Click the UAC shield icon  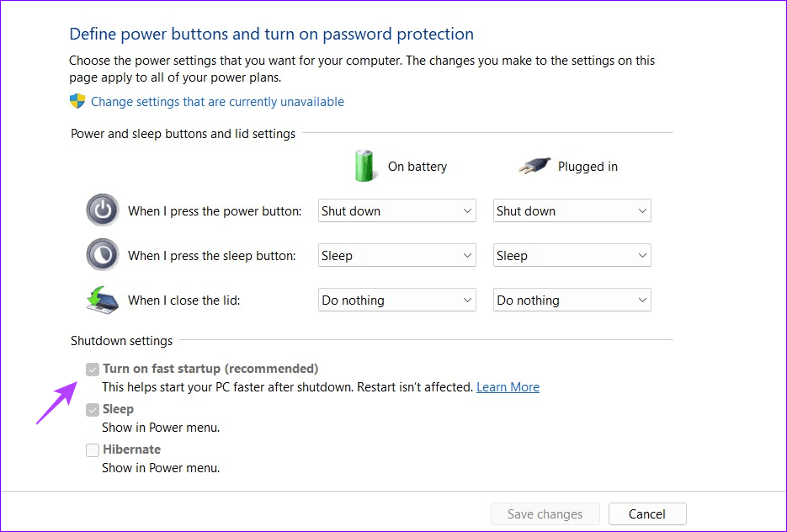[x=77, y=102]
